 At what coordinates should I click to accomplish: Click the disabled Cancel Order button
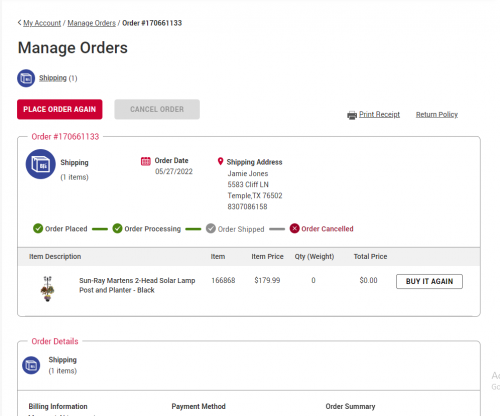coord(157,109)
